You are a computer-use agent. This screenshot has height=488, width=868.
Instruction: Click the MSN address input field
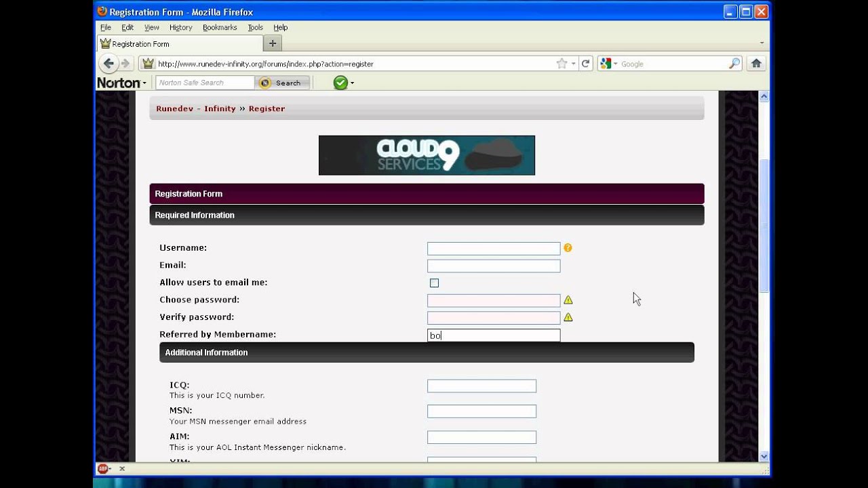click(x=481, y=411)
